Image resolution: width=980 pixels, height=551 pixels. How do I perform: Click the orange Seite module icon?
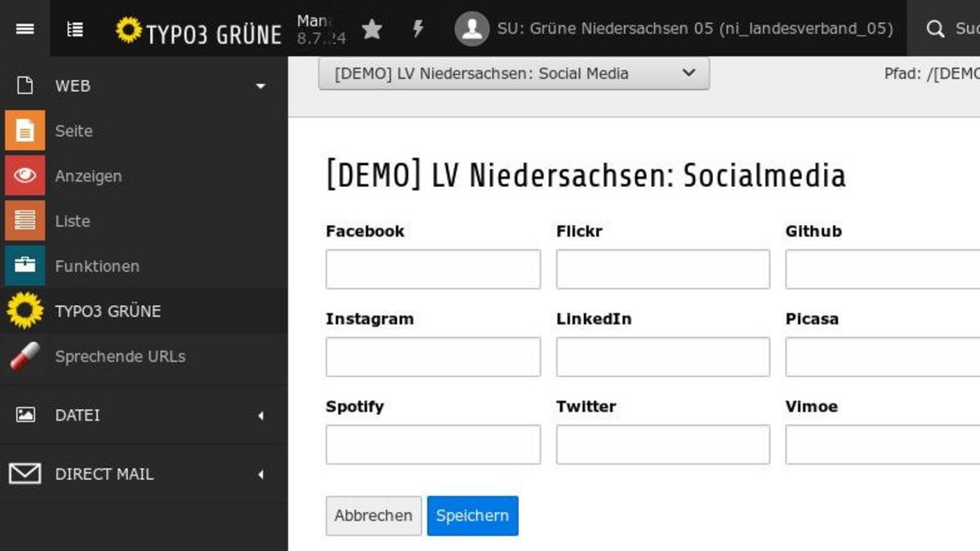(24, 131)
